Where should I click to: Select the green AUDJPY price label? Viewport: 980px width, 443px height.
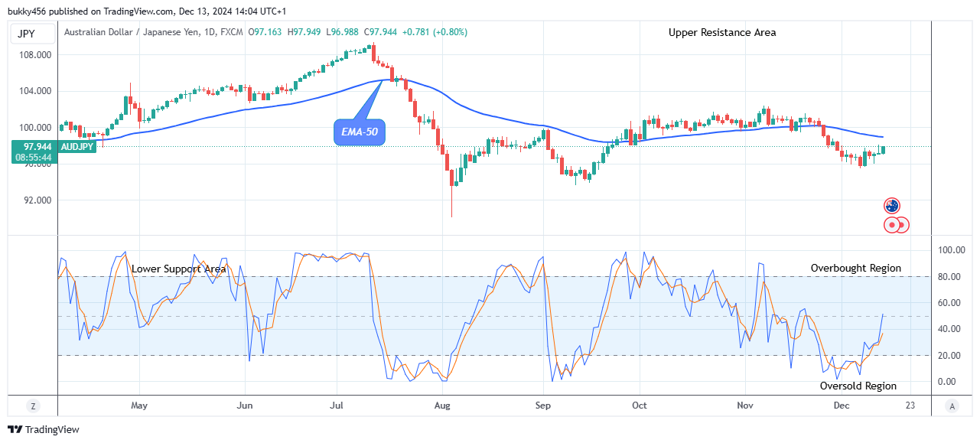tap(77, 145)
